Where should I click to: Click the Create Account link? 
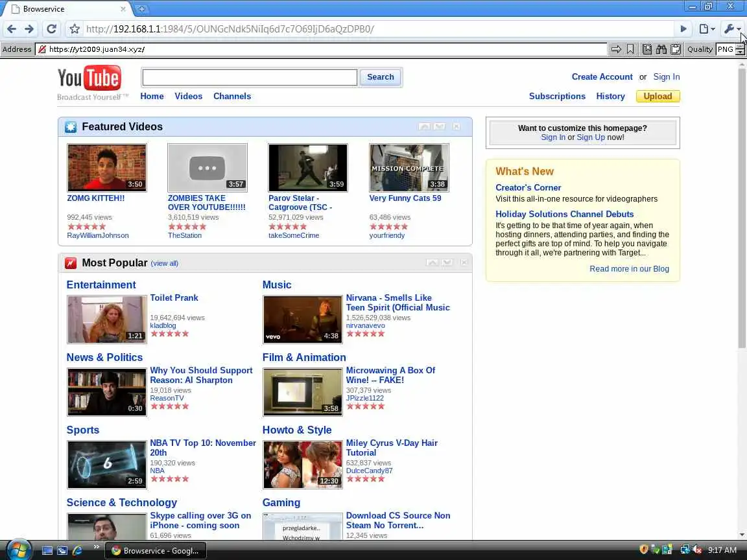point(602,76)
